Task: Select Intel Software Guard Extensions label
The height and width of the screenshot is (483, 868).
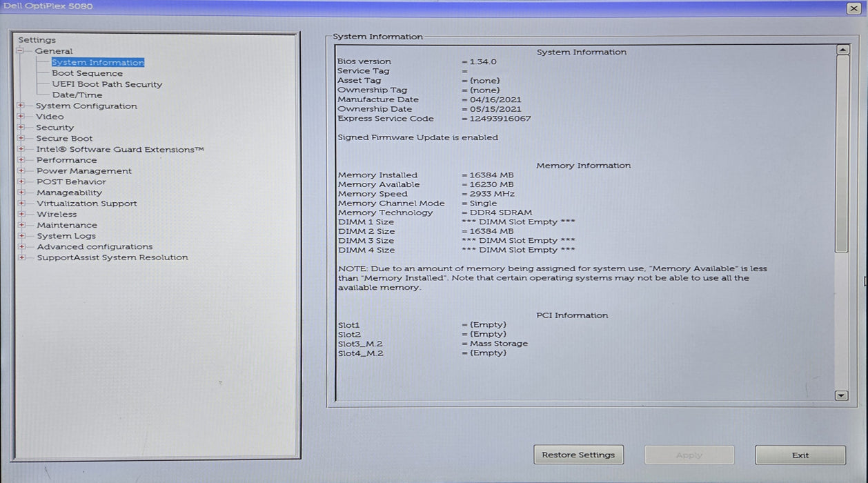Action: [x=120, y=149]
